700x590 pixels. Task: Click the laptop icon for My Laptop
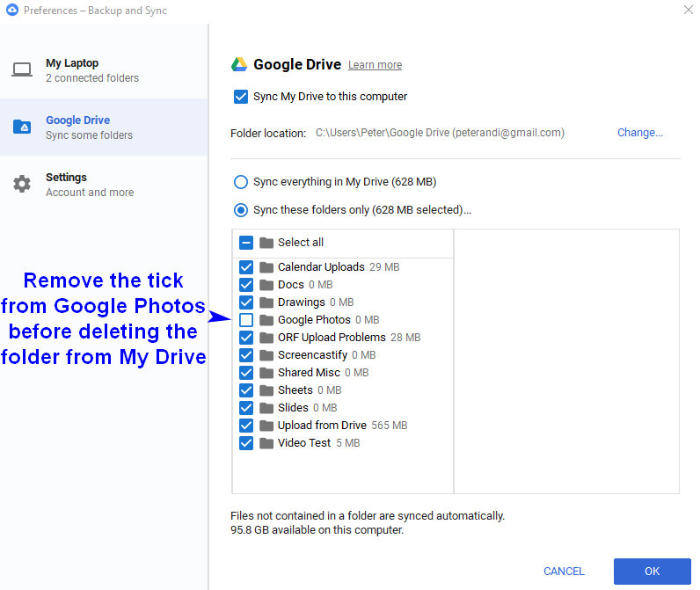21,69
